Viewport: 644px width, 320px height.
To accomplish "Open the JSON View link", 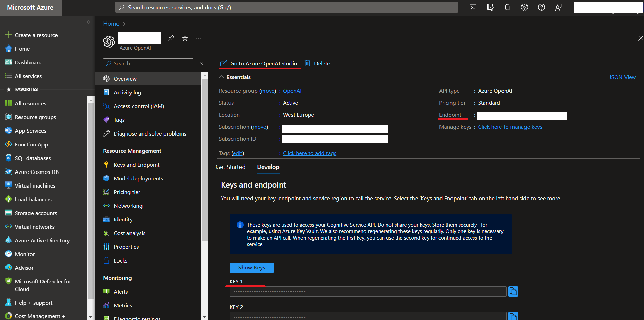I will tap(622, 77).
